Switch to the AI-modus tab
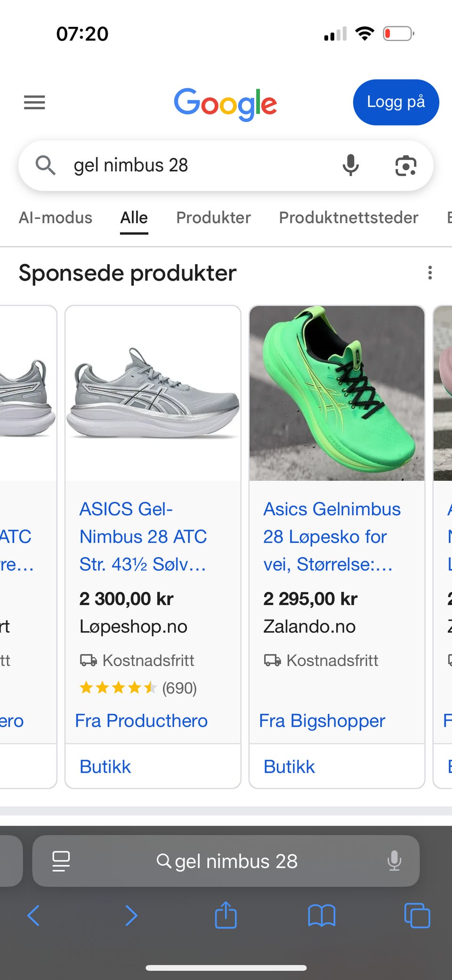Image resolution: width=452 pixels, height=980 pixels. pos(56,218)
